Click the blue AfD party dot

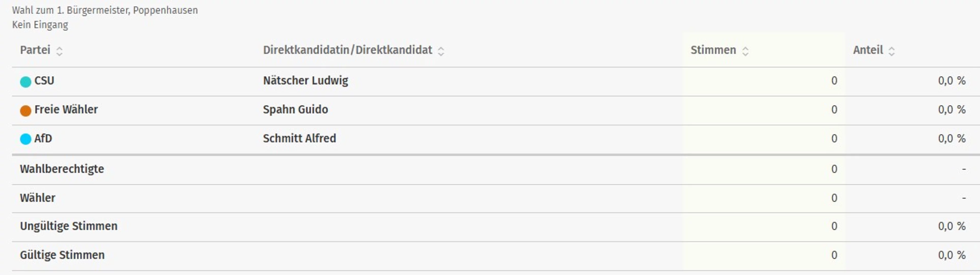[x=25, y=139]
